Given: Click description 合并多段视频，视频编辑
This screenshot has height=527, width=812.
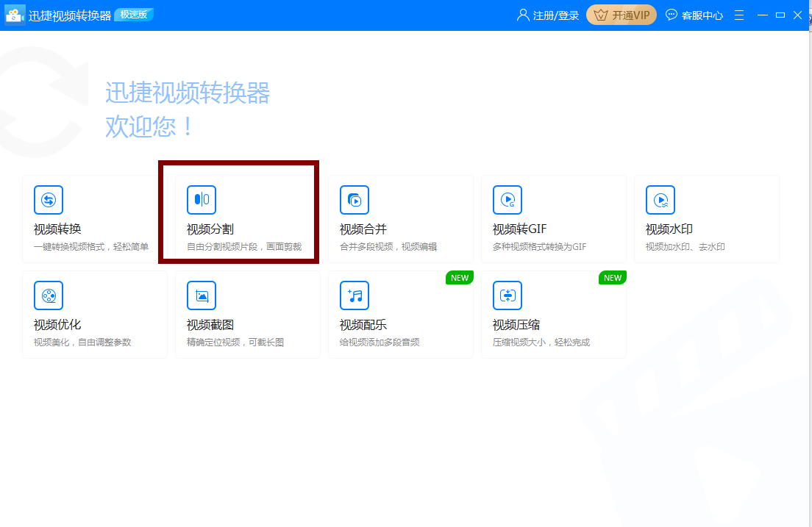Looking at the screenshot, I should 388,247.
